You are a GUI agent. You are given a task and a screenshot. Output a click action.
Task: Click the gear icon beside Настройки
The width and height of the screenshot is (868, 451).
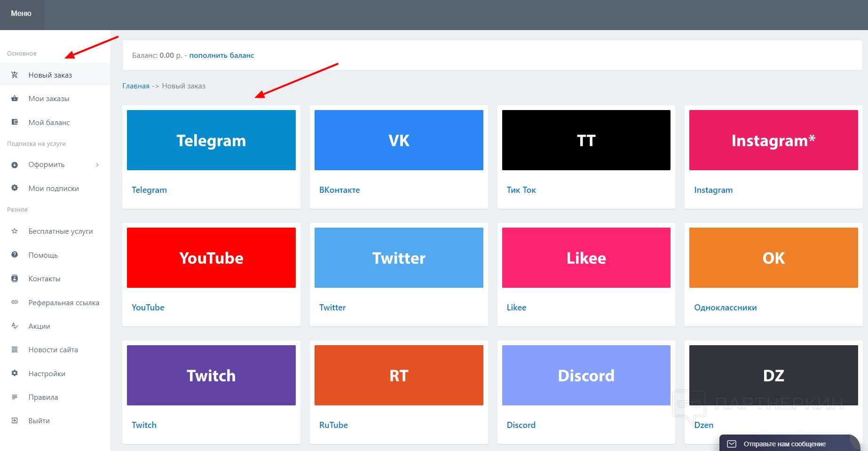click(15, 373)
